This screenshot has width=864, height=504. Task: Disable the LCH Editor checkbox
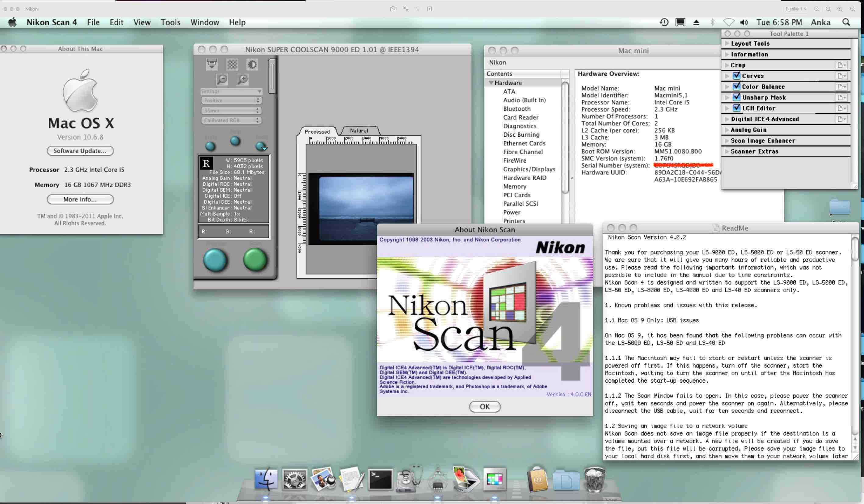click(x=736, y=108)
